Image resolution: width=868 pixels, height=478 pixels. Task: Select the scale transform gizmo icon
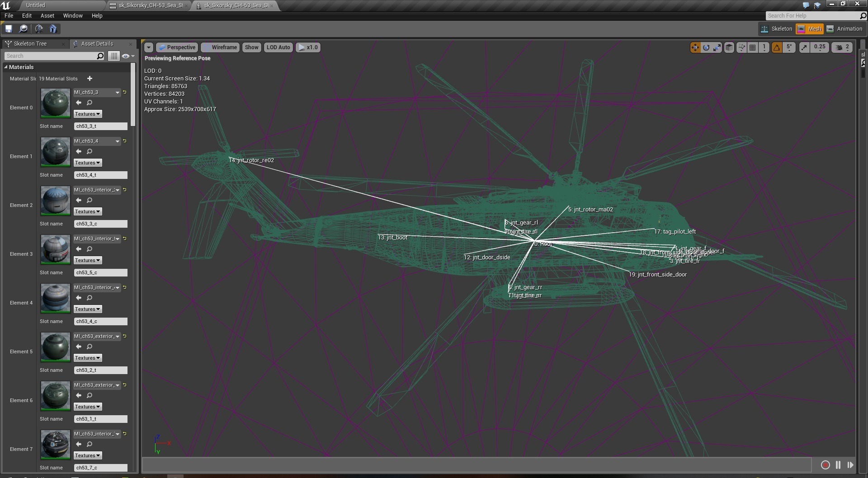pos(717,47)
